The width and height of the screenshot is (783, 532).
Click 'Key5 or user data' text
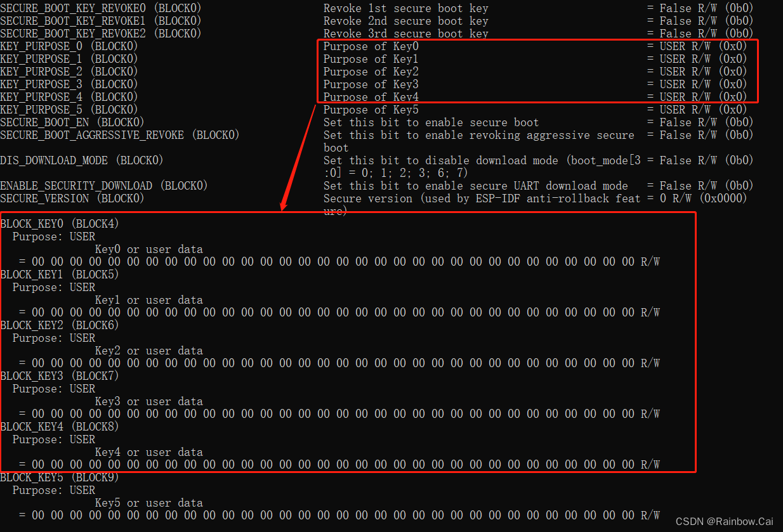point(149,503)
